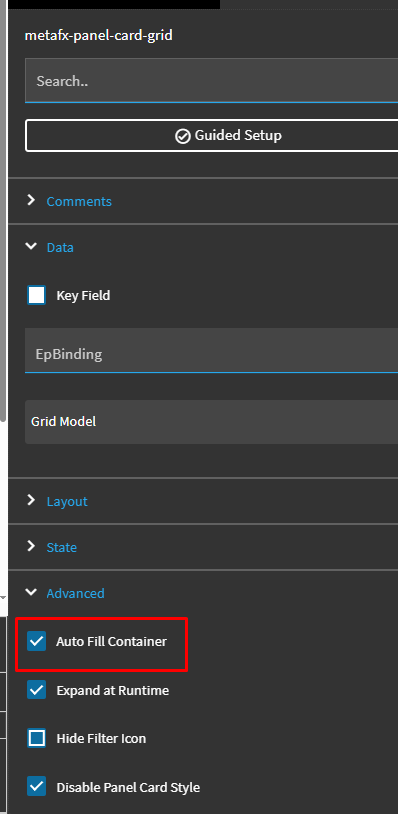Uncheck Auto Fill Container
Image resolution: width=398 pixels, height=814 pixels.
click(36, 642)
